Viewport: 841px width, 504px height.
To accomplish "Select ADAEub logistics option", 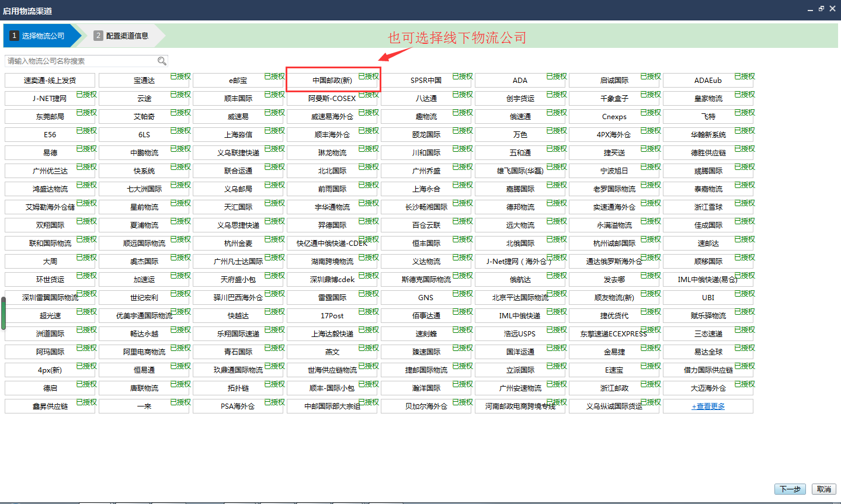I will (708, 81).
